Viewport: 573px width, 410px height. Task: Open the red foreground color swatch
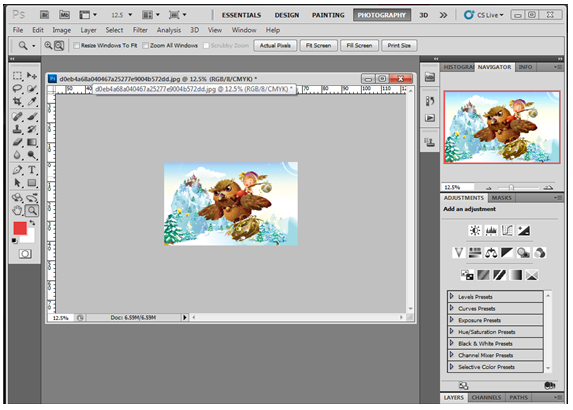(20, 228)
